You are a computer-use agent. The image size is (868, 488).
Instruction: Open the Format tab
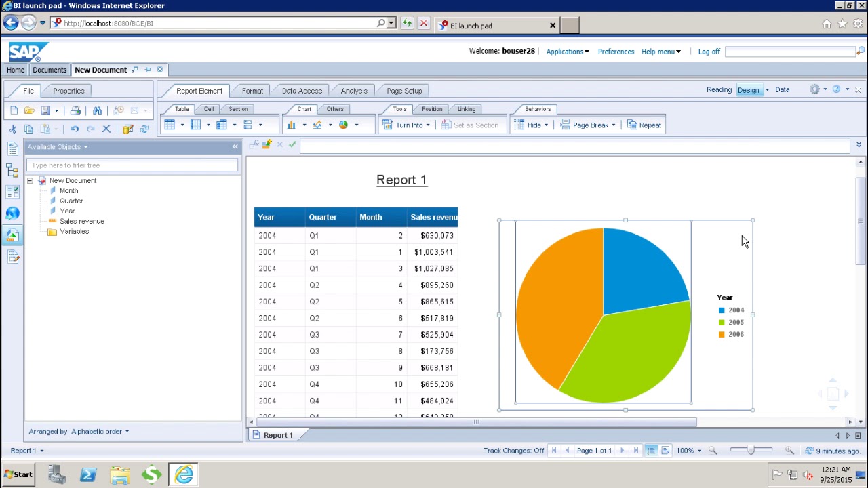[x=252, y=91]
